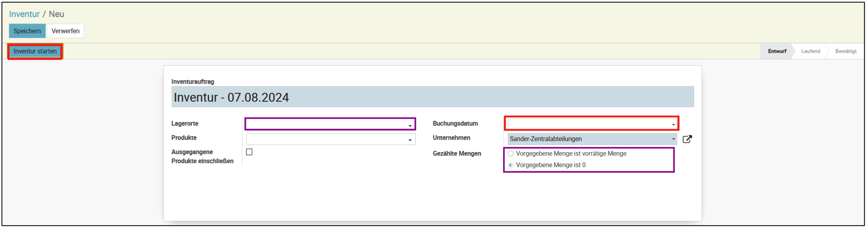Screen dimensions: 868x229
Task: Select the Entwurf status stage
Action: click(x=777, y=51)
